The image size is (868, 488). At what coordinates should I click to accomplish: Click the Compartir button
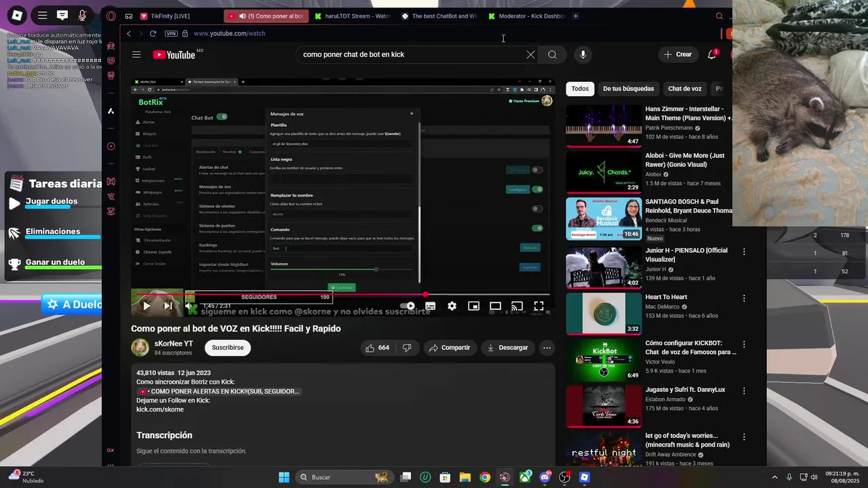point(450,348)
